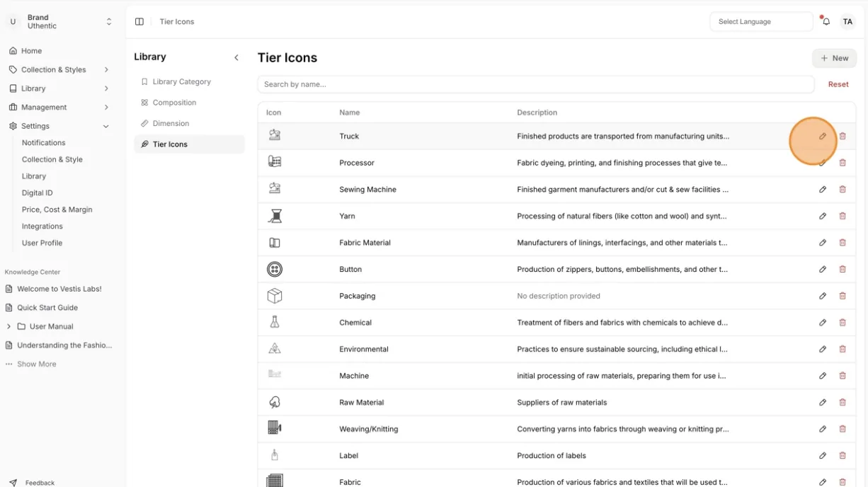This screenshot has width=868, height=487.
Task: Delete the Sewing Machine row
Action: point(843,190)
